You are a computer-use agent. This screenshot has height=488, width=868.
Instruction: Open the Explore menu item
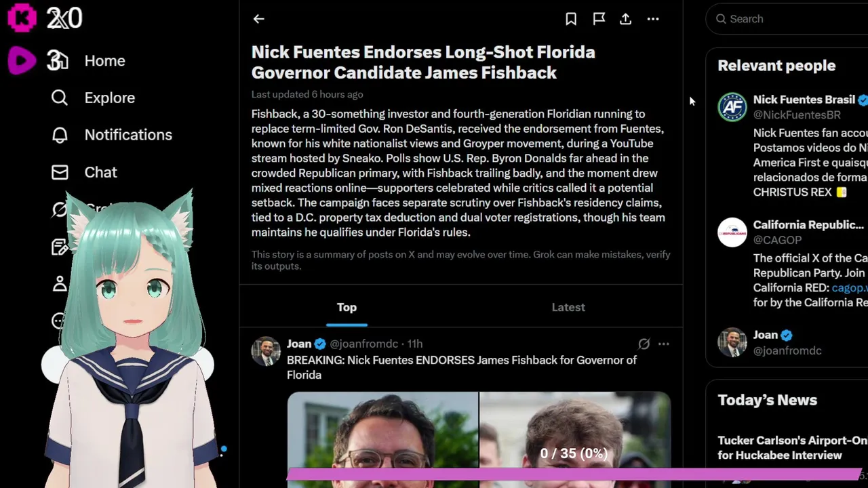coord(110,98)
